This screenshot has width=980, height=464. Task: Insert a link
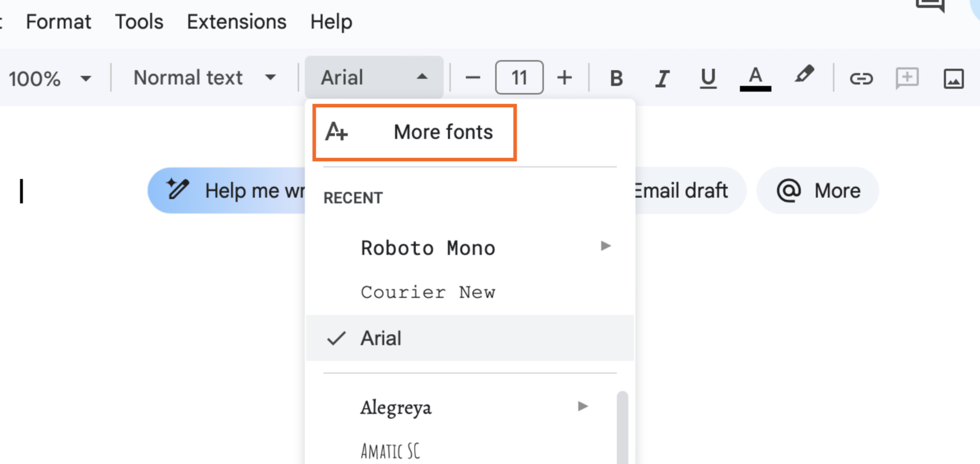coord(861,77)
